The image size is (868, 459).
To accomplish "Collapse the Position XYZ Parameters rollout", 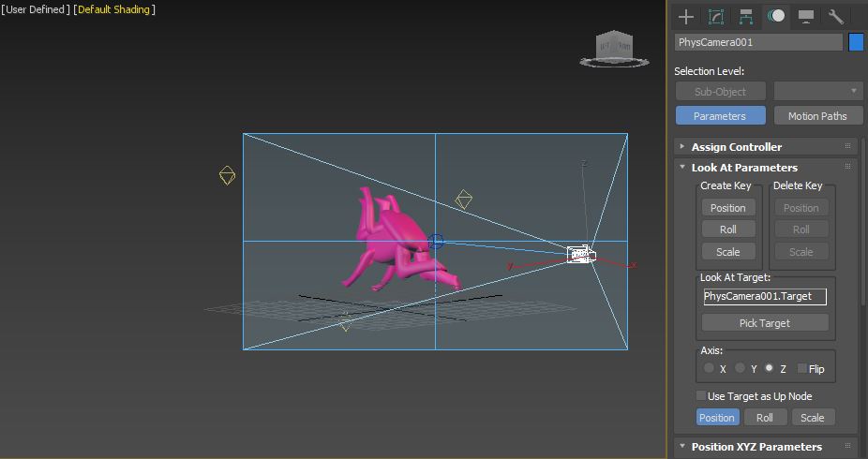I will (x=756, y=447).
